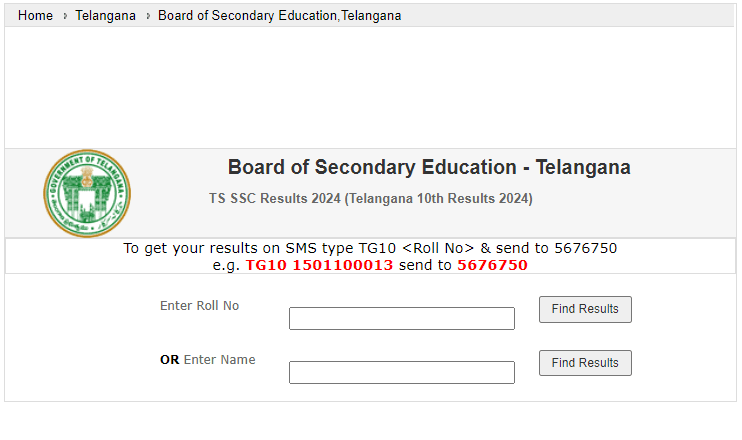The height and width of the screenshot is (440, 742).
Task: Click the blank banner area above the header
Action: [x=370, y=88]
